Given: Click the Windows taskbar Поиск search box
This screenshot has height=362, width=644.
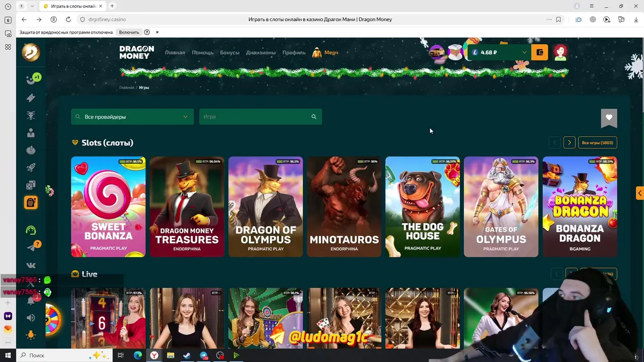Looking at the screenshot, I should click(x=65, y=355).
